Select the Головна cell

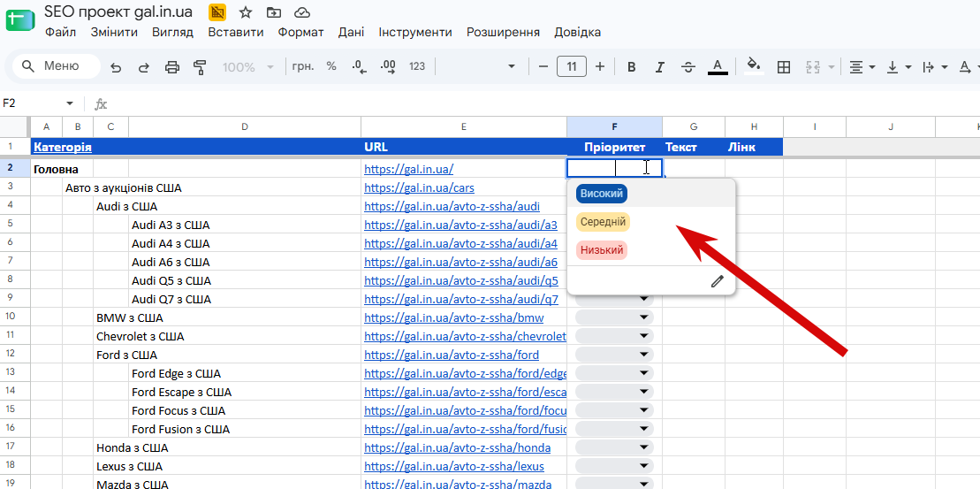[57, 169]
